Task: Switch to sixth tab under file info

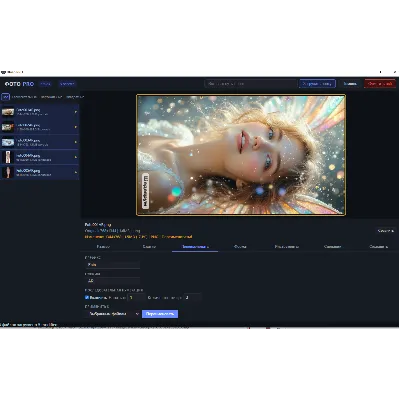Action: point(332,247)
